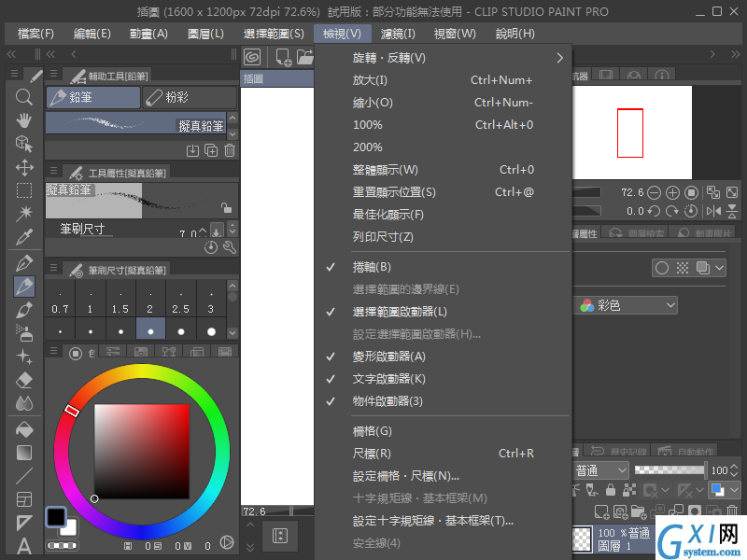Select the Operation object cube tool
Image resolution: width=747 pixels, height=560 pixels.
(24, 144)
